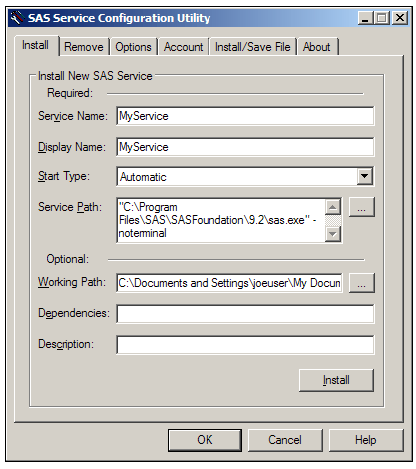Open the Options tab
This screenshot has width=416, height=469.
click(x=133, y=47)
